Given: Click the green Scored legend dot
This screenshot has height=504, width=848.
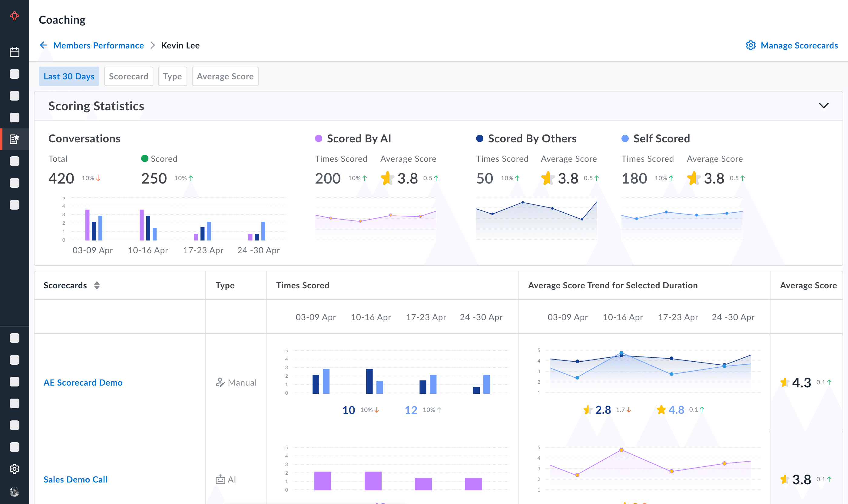Looking at the screenshot, I should point(145,159).
